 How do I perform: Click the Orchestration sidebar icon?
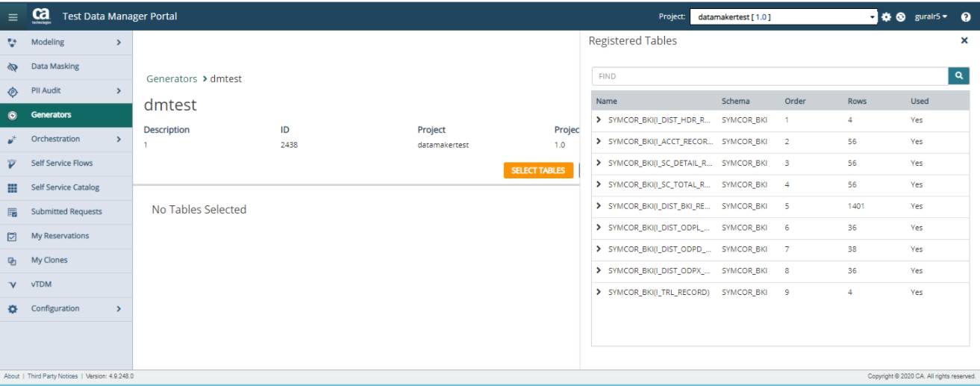[x=12, y=139]
